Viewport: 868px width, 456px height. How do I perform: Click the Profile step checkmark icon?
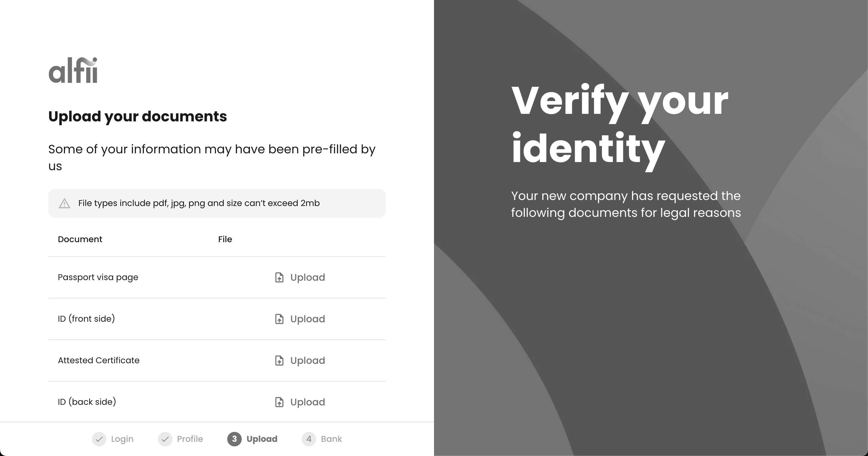click(165, 439)
